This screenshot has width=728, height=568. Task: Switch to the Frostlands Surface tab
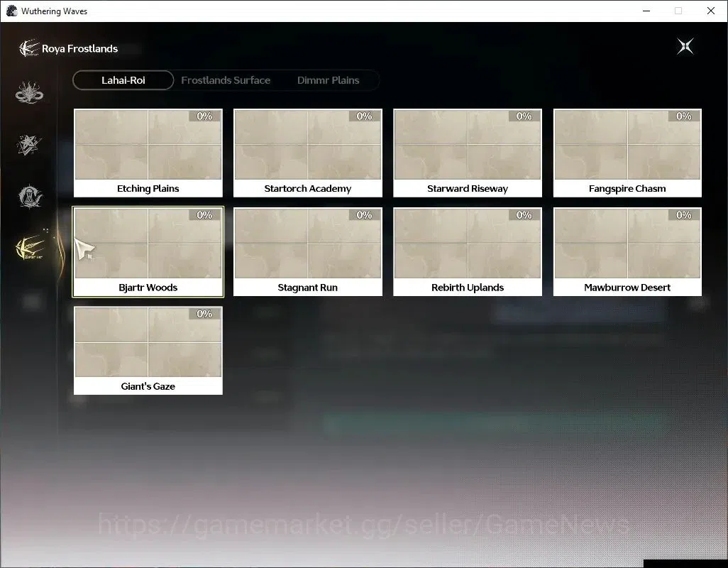(x=226, y=80)
